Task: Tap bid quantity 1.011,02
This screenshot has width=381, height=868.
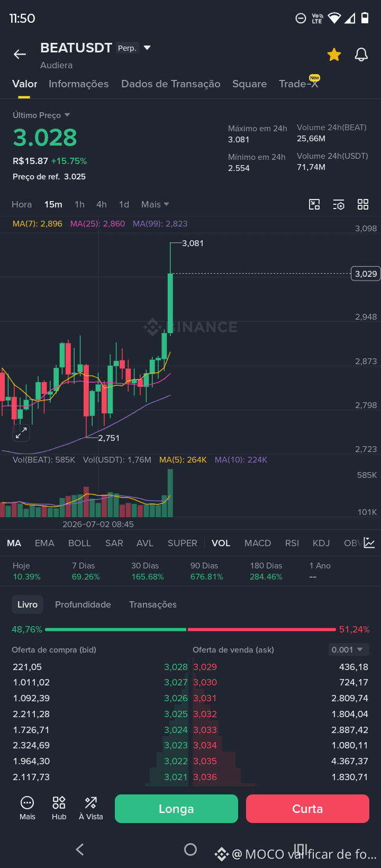Action: [31, 682]
